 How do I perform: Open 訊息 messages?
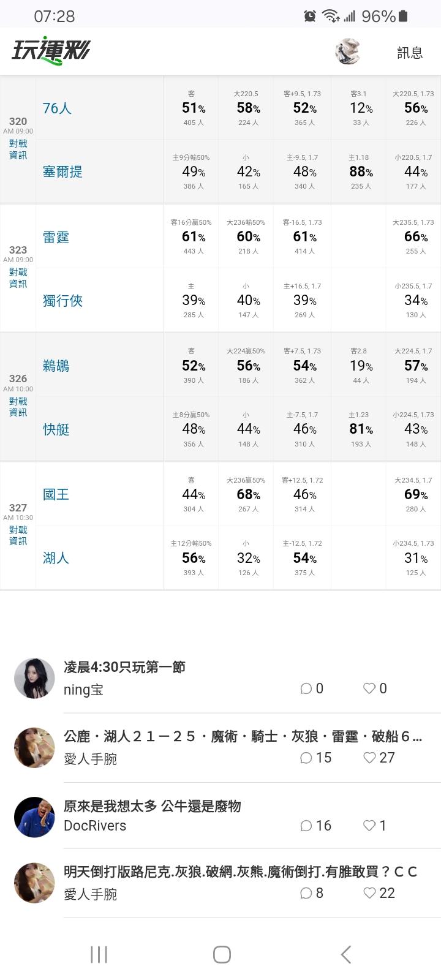[x=410, y=53]
